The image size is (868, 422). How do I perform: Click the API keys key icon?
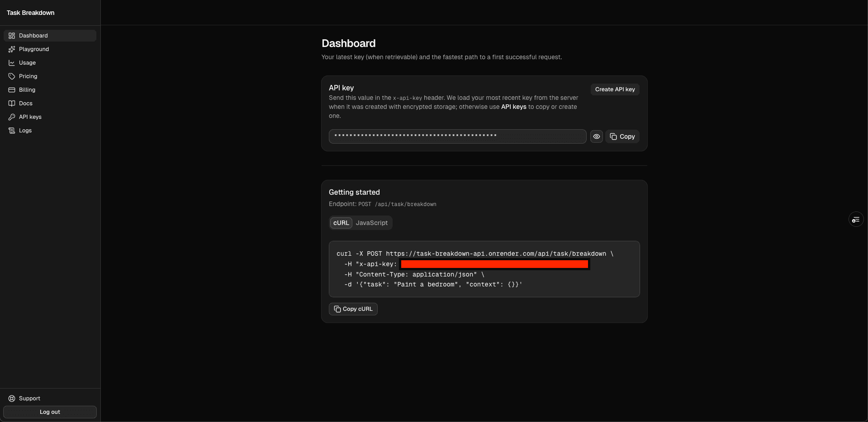click(x=12, y=117)
